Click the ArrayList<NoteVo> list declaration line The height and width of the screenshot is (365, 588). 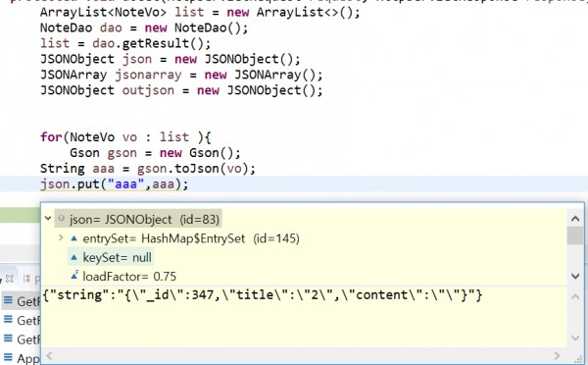point(200,13)
